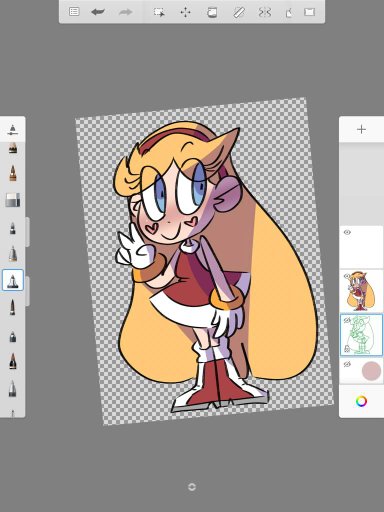Viewport: 384px width, 512px height.
Task: Hide the colored character layer
Action: pos(347,276)
